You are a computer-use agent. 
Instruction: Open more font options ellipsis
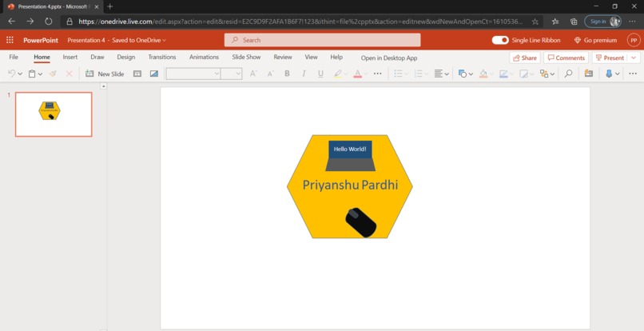pyautogui.click(x=377, y=74)
